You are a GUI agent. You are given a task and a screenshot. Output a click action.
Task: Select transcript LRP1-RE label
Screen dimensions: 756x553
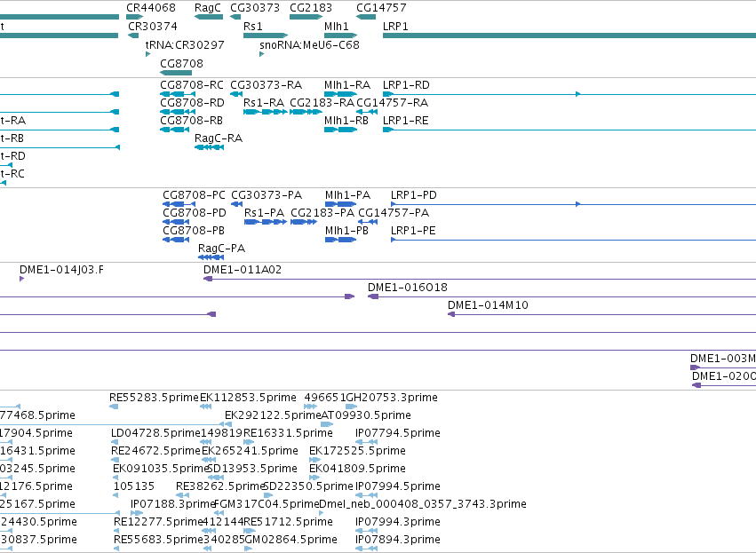[405, 121]
